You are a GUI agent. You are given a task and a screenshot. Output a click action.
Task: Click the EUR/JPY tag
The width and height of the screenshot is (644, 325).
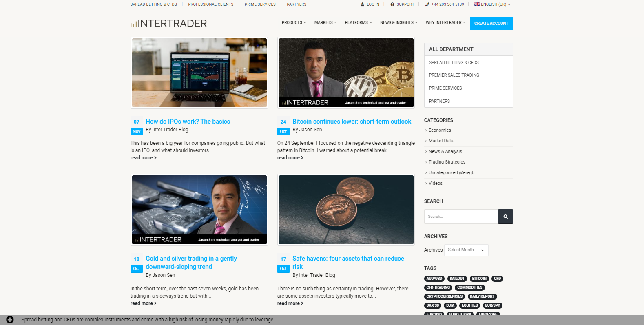coord(492,306)
